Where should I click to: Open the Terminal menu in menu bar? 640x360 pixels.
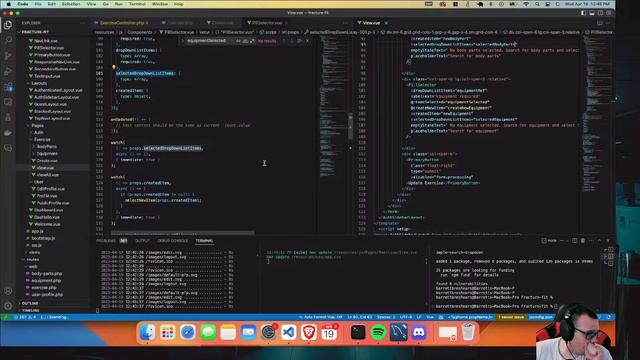click(137, 4)
